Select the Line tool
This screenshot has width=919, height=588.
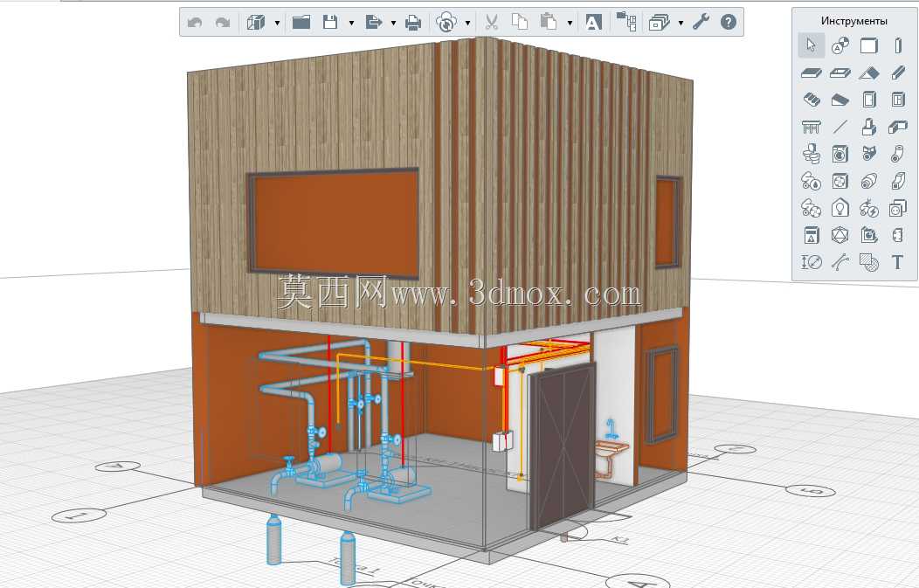pos(840,127)
